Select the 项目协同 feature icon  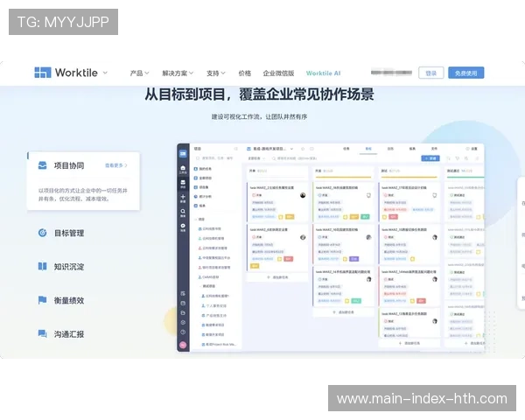click(x=42, y=165)
